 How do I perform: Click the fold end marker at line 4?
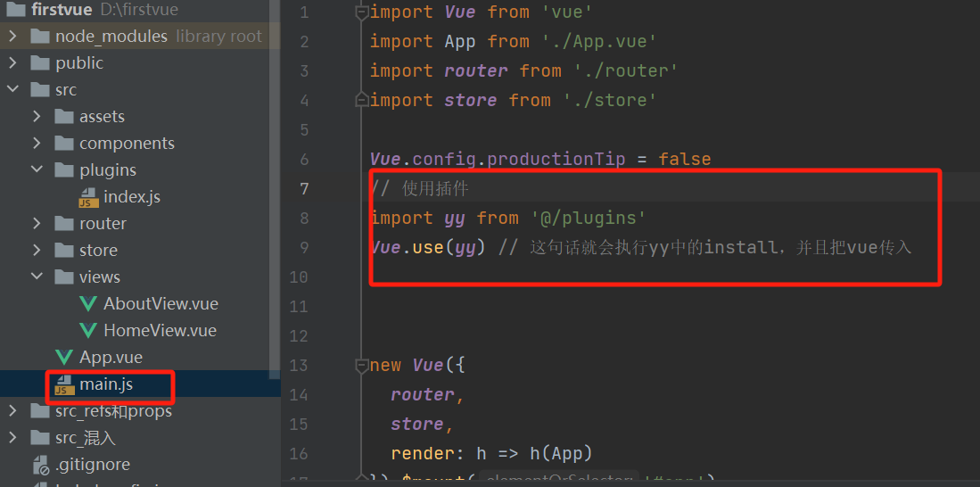(x=361, y=100)
